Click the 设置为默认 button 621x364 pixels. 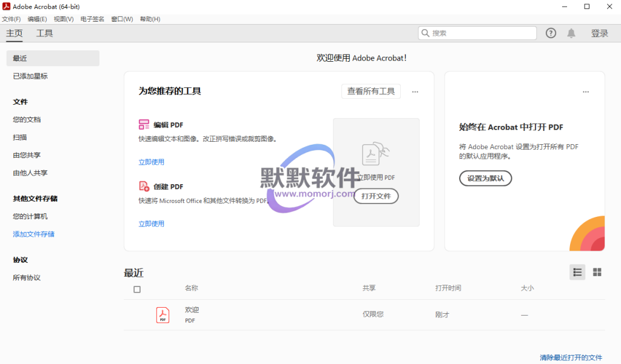pyautogui.click(x=485, y=178)
